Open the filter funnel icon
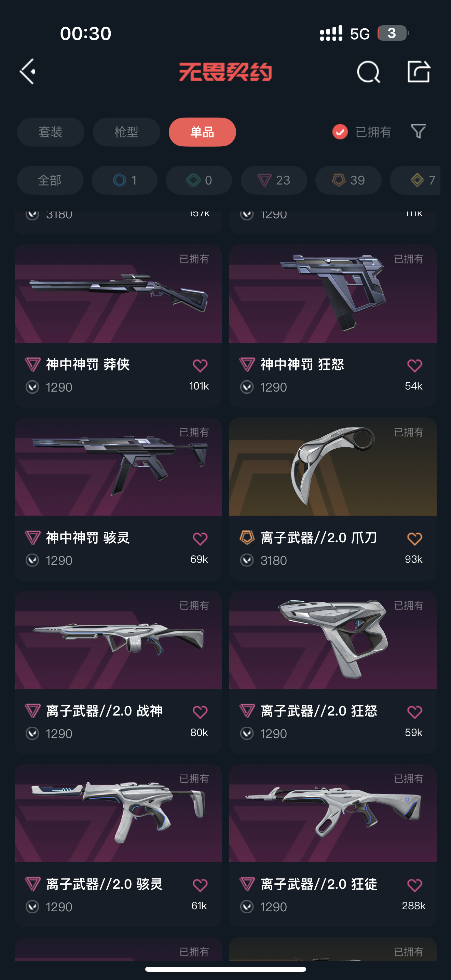This screenshot has height=980, width=451. pyautogui.click(x=418, y=132)
